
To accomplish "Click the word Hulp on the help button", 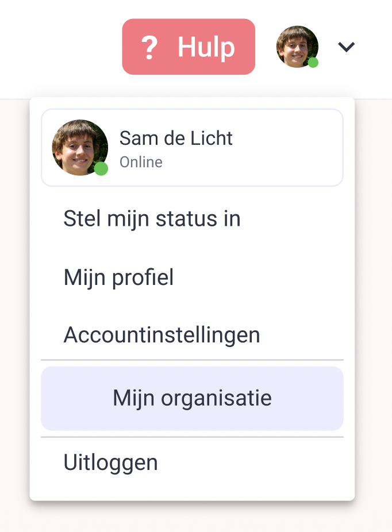I will pos(206,47).
